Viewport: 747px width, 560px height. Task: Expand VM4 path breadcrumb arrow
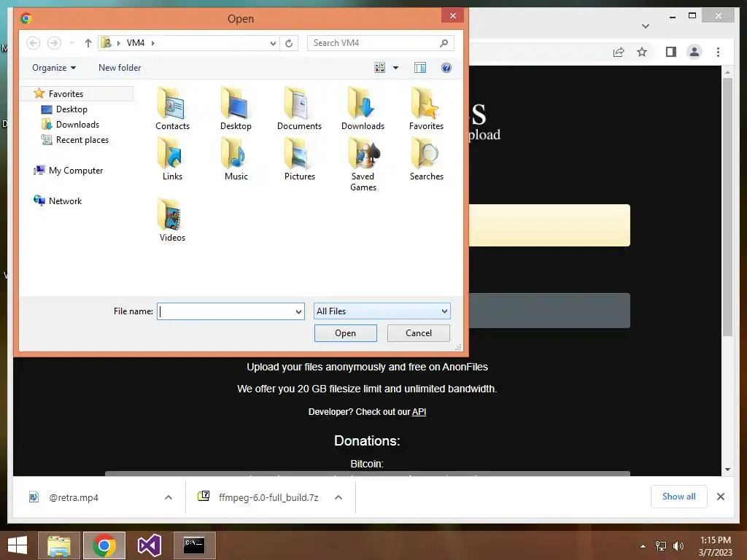153,43
